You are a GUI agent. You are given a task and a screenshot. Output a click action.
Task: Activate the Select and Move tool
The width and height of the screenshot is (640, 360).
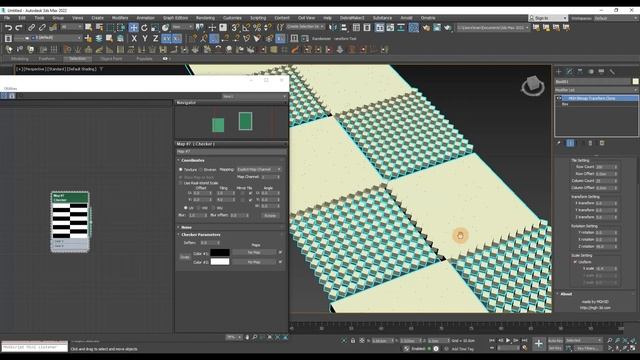(x=133, y=28)
